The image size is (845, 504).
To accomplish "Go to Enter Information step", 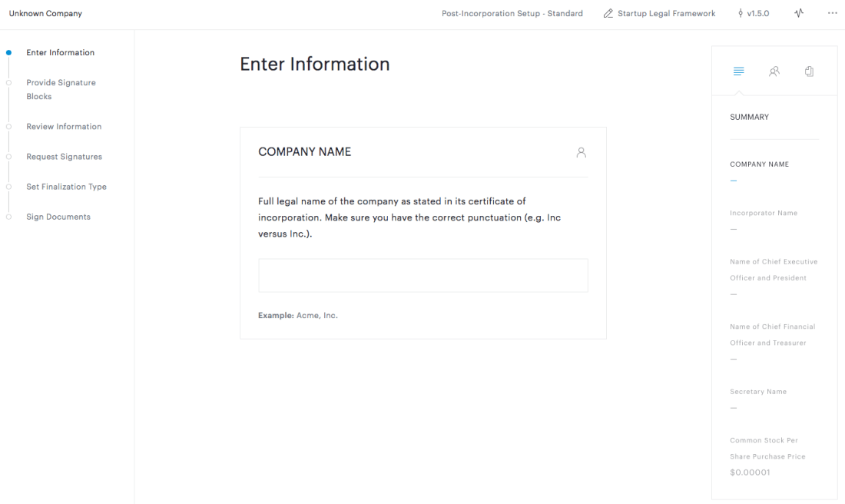I will coord(60,53).
